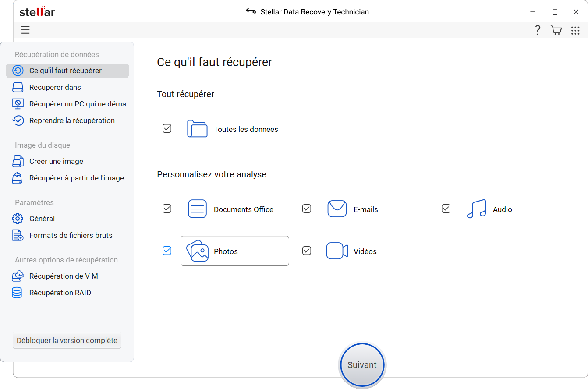This screenshot has width=588, height=389.
Task: Select "Ce qu'il faut récupérer" menu item
Action: (67, 71)
